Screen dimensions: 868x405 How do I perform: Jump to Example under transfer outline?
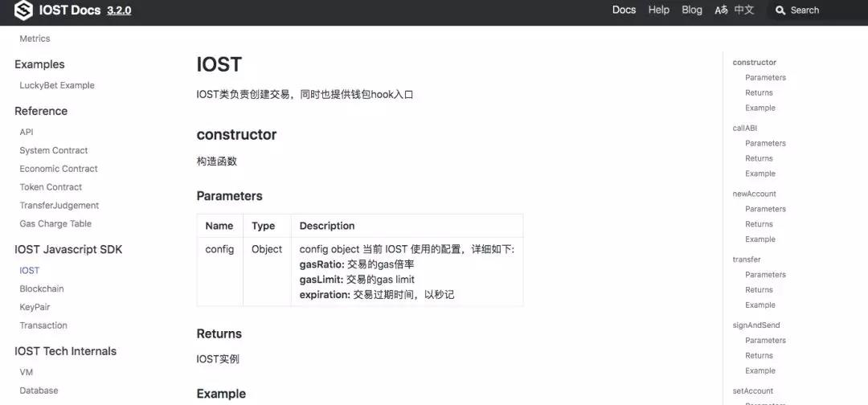click(x=760, y=305)
